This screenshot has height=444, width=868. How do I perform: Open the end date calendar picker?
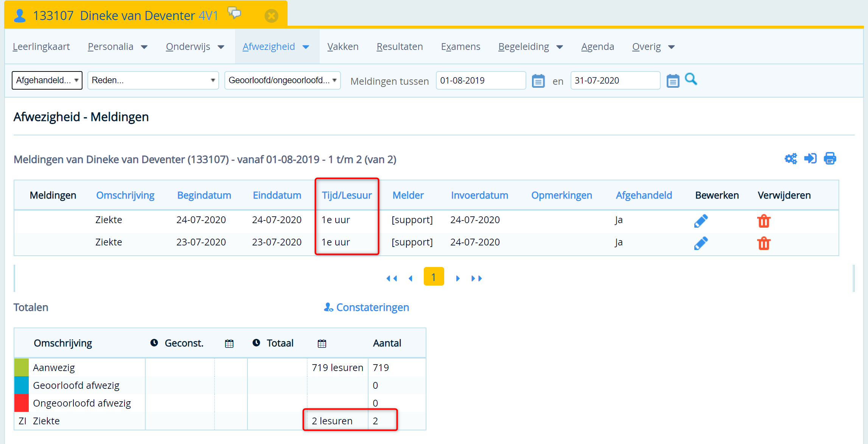(672, 81)
